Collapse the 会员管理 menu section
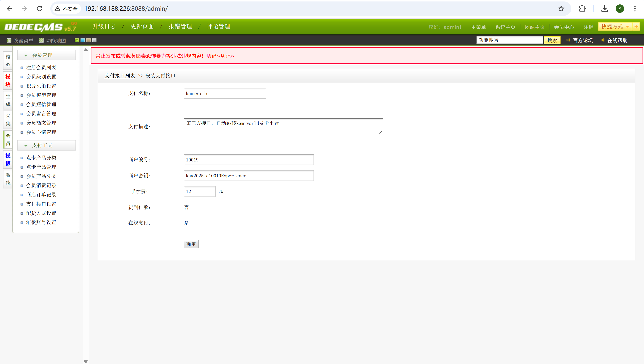The height and width of the screenshot is (364, 644). [x=26, y=55]
